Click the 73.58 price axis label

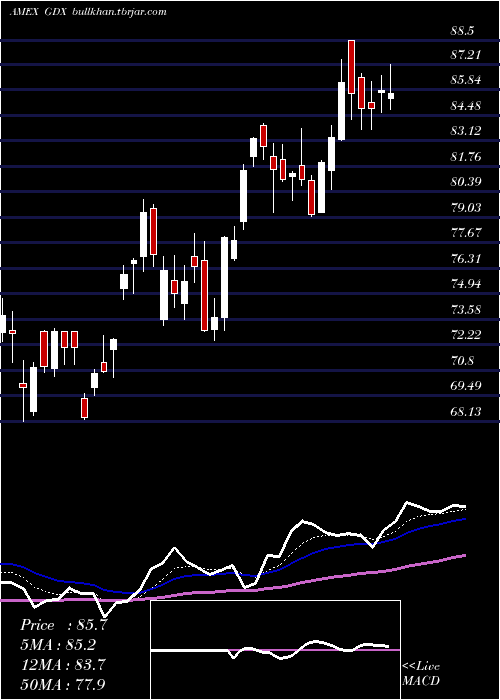tap(466, 309)
